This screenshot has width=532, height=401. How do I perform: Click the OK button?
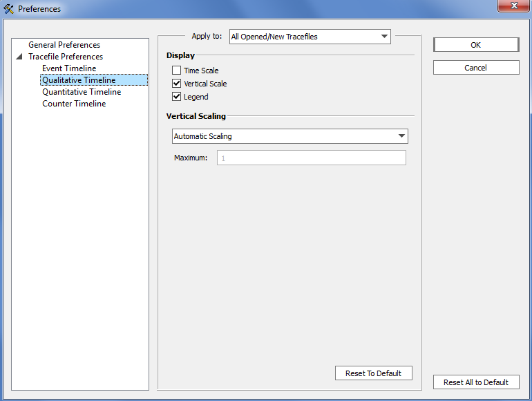[476, 45]
